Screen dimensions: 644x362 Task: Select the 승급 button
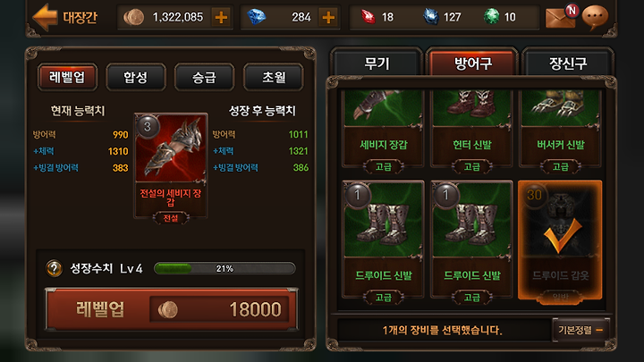[205, 77]
